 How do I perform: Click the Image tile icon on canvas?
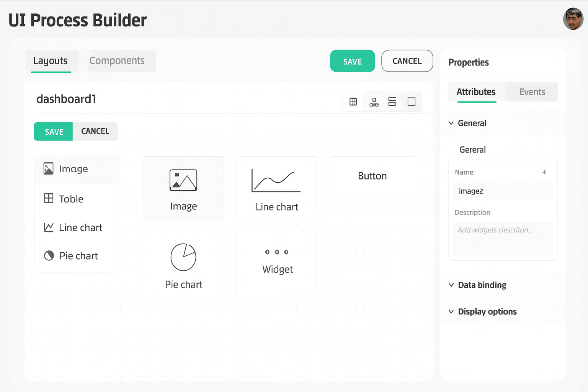[x=183, y=180]
